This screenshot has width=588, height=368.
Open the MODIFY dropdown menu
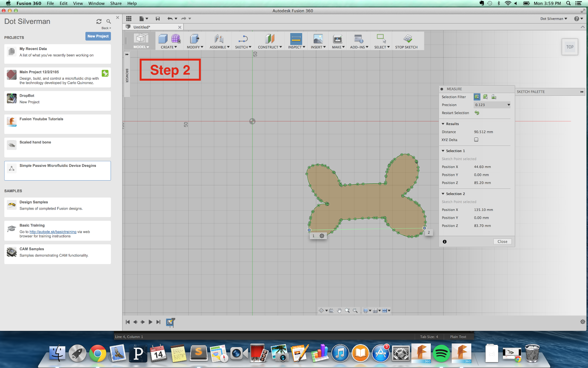[195, 47]
